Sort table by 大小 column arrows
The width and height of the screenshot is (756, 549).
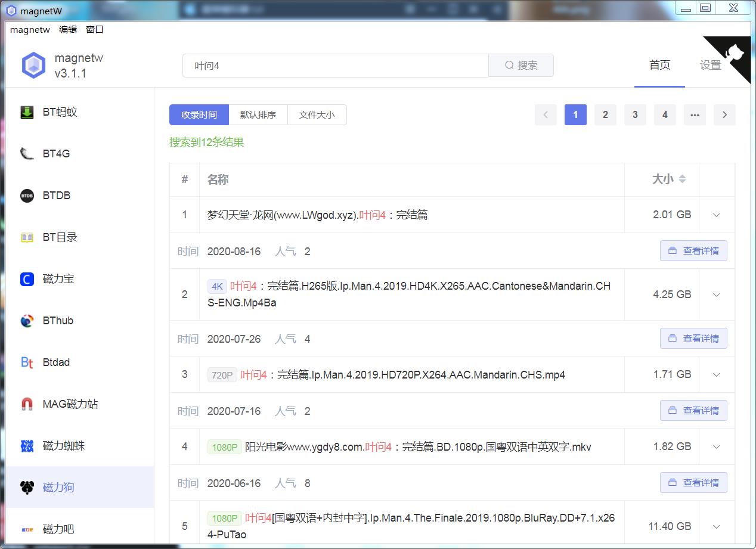coord(683,179)
